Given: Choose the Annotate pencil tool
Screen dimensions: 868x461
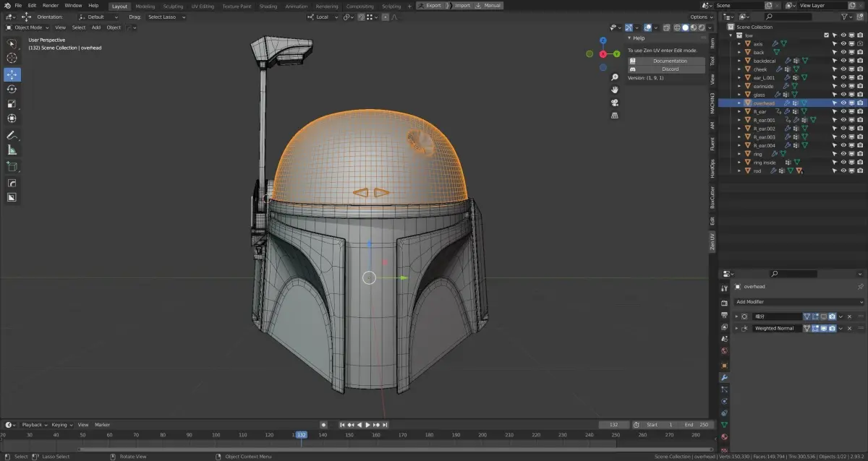Looking at the screenshot, I should pyautogui.click(x=12, y=135).
